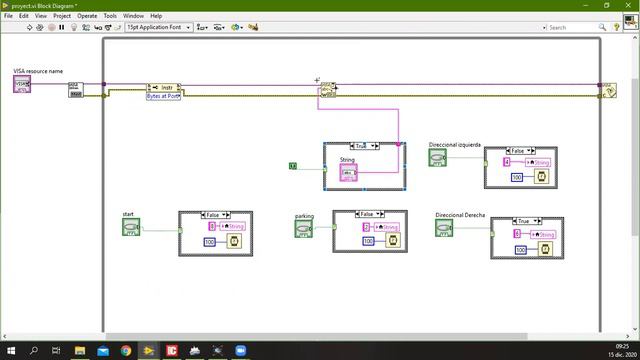Click the Clean Up Diagram button
The width and height of the screenshot is (640, 360).
(x=253, y=27)
